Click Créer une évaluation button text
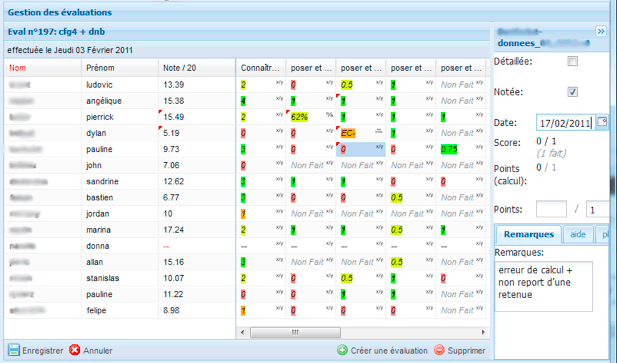Viewport: 617px width, 363px height. tap(389, 350)
